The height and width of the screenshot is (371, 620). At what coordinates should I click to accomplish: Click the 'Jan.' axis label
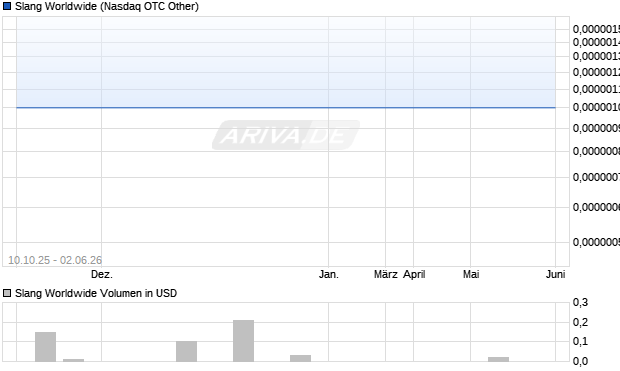[x=329, y=274]
